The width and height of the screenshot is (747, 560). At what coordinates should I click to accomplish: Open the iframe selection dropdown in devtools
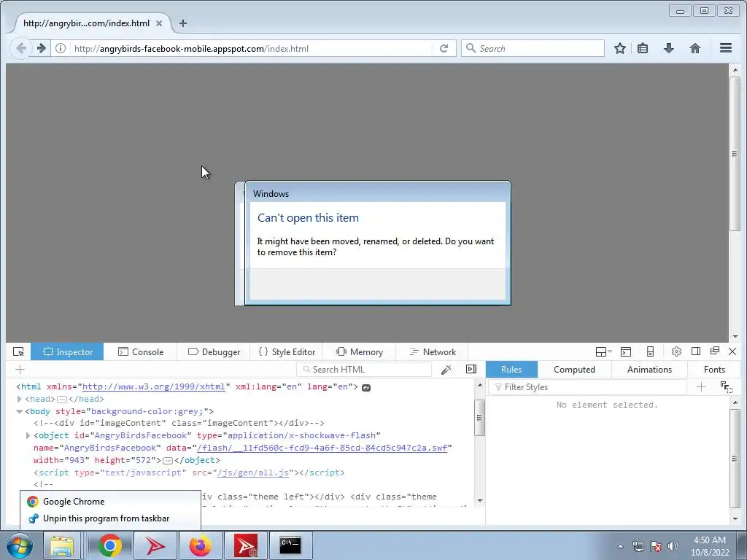tap(603, 352)
